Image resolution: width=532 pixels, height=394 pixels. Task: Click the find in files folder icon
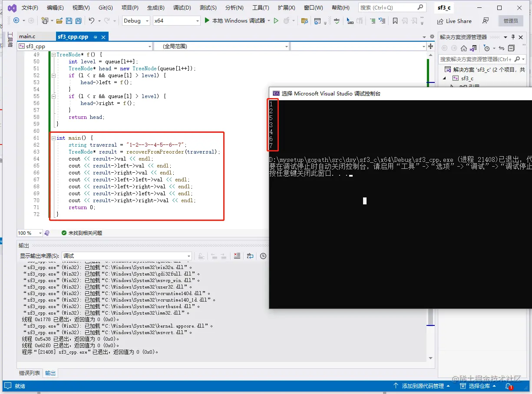[x=304, y=21]
